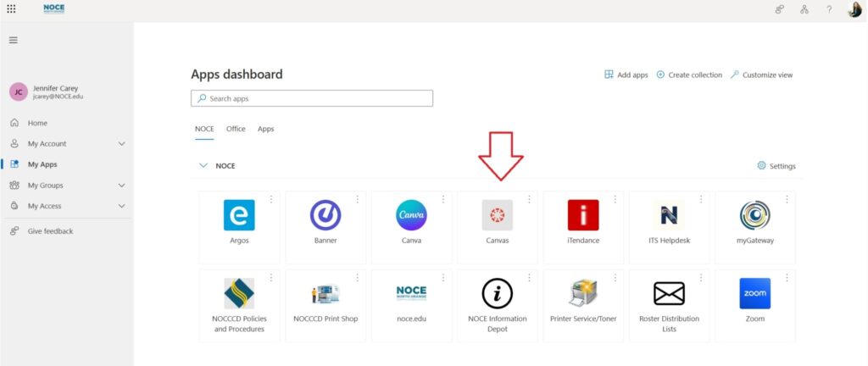Focus the Search apps field

312,98
